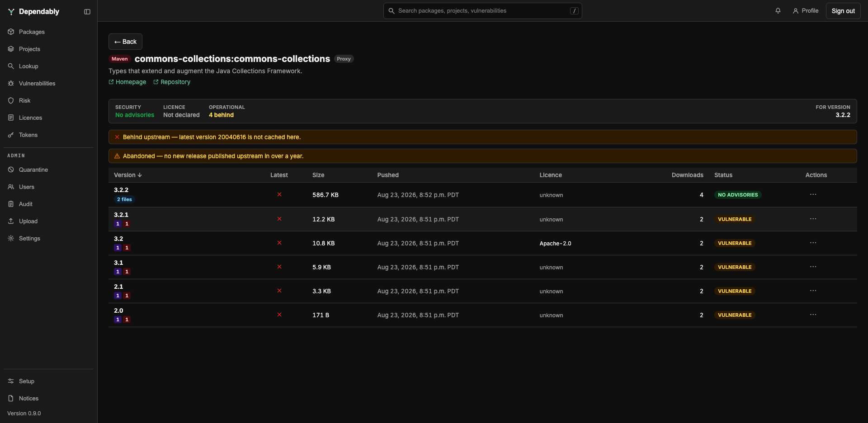
Task: Click the NO ADVISORIES status badge
Action: point(738,195)
